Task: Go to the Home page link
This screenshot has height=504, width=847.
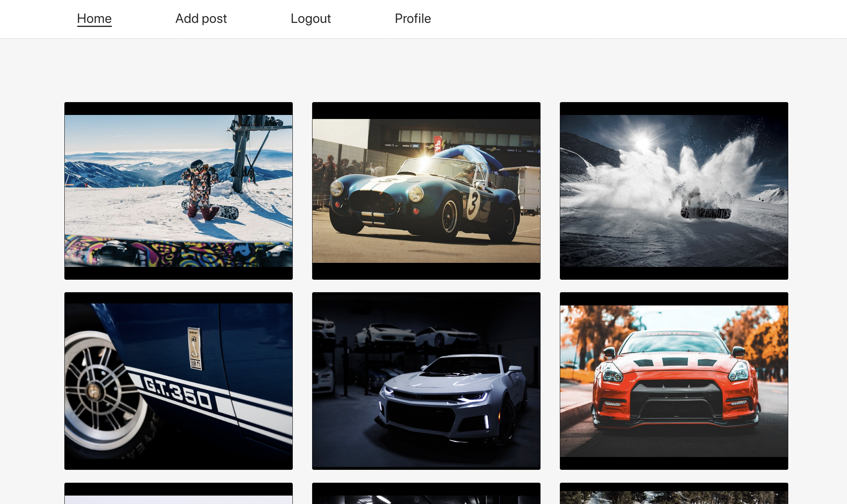Action: (x=94, y=18)
